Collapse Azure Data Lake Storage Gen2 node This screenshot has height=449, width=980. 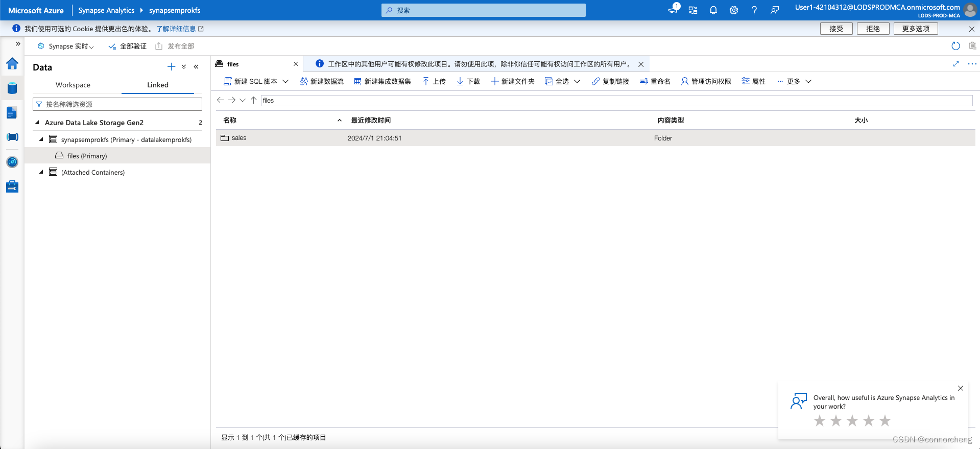coord(37,123)
